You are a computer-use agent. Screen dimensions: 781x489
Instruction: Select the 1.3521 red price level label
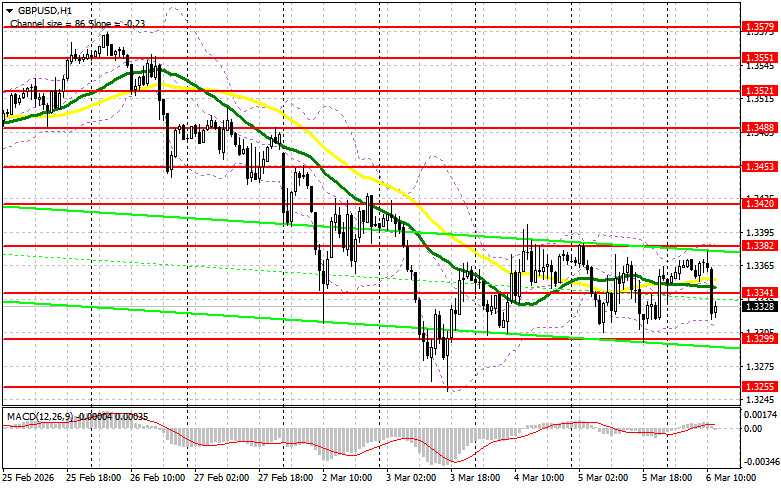pyautogui.click(x=760, y=91)
